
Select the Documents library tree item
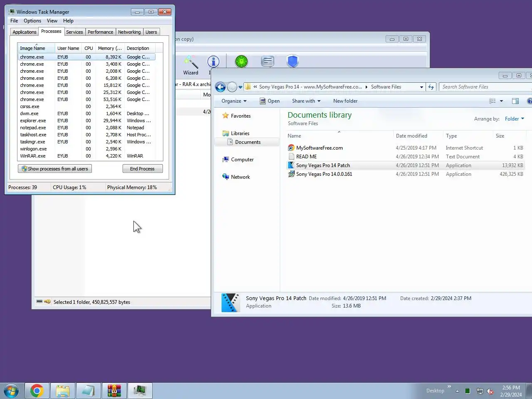248,142
